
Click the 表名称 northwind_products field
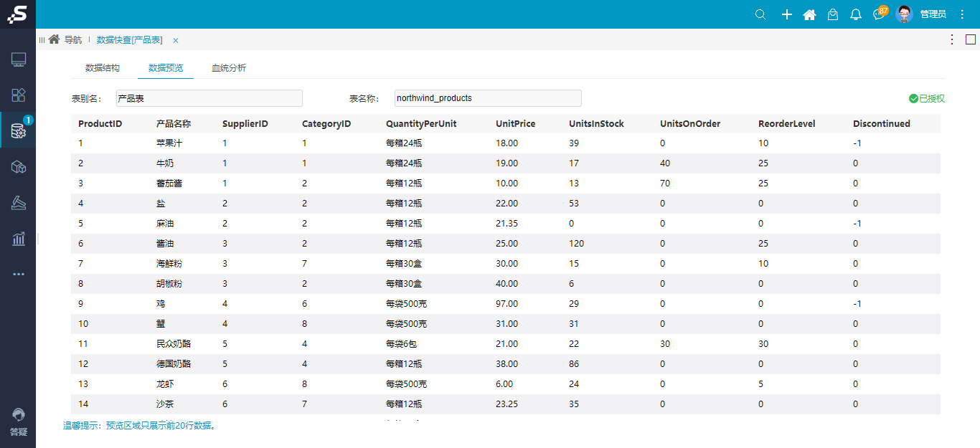[488, 98]
